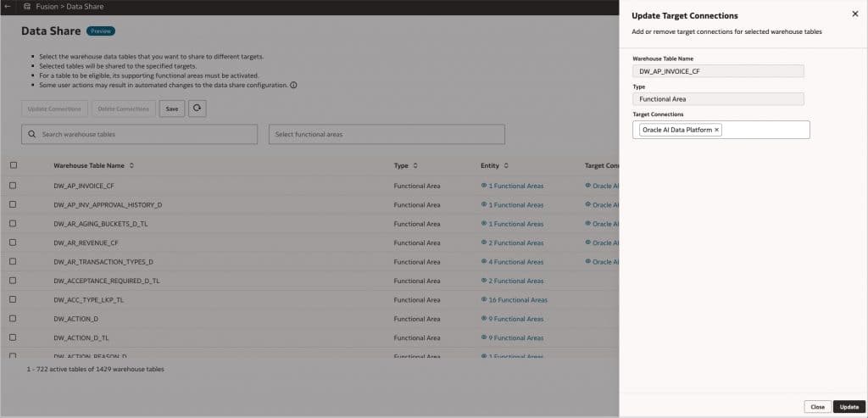Open 2 Functional Areas link for DW_AR_REVENUE_CF
Image resolution: width=868 pixels, height=418 pixels.
(516, 242)
